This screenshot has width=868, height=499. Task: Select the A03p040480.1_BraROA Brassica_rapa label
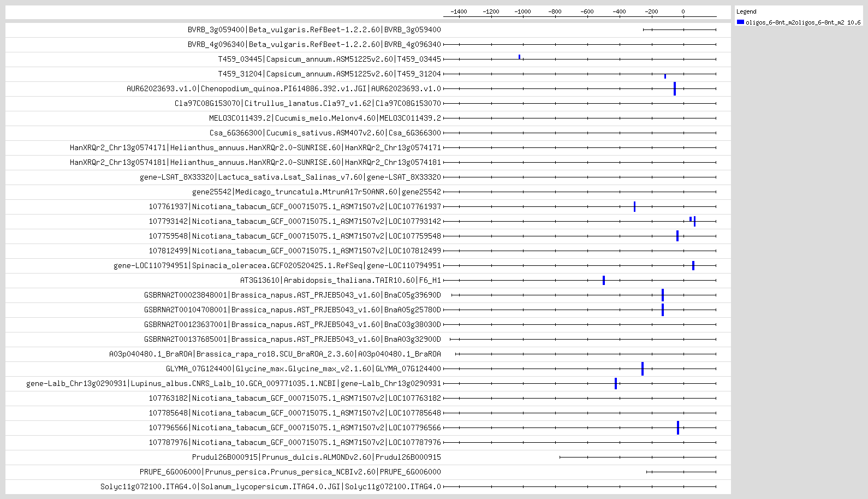pos(275,354)
